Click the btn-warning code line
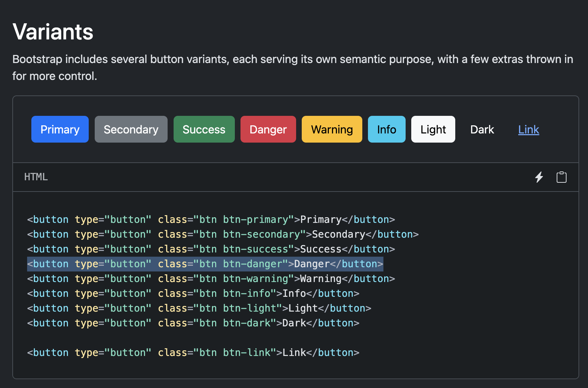This screenshot has width=588, height=388. tap(211, 279)
